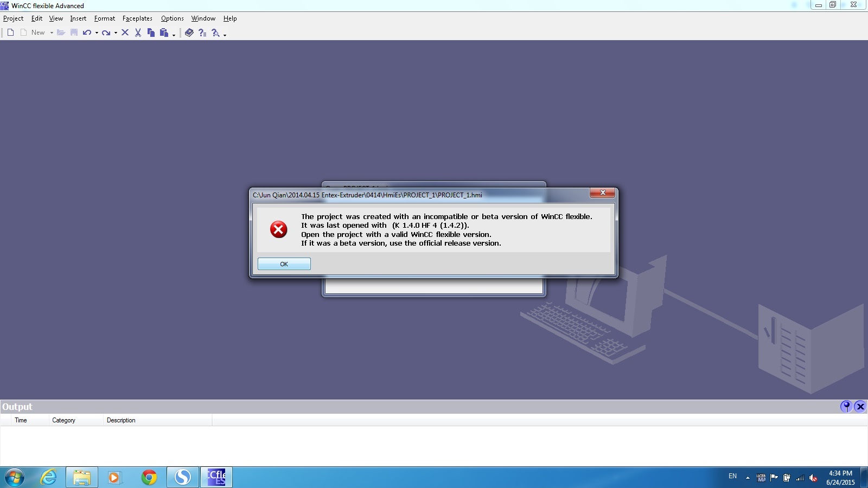Image resolution: width=868 pixels, height=488 pixels.
Task: Open the help book icon
Action: click(189, 33)
